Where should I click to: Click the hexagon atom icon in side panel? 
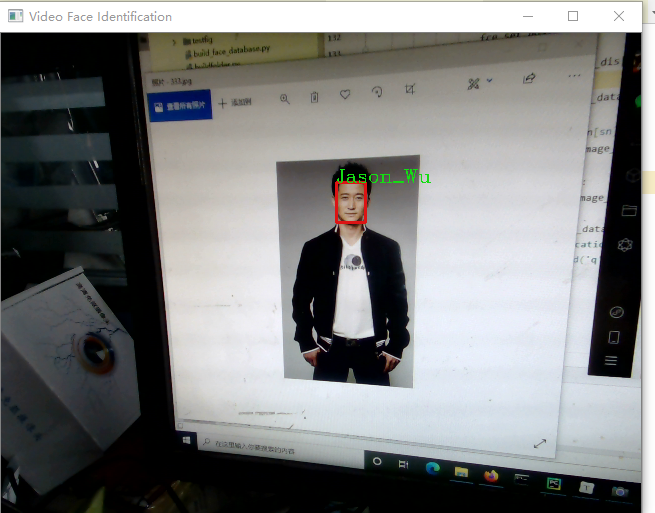pyautogui.click(x=625, y=245)
